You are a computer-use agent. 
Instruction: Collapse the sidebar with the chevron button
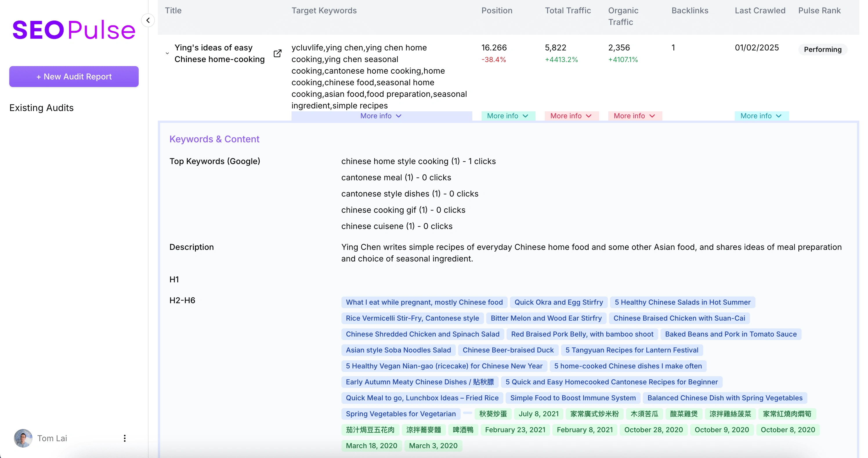pos(148,20)
